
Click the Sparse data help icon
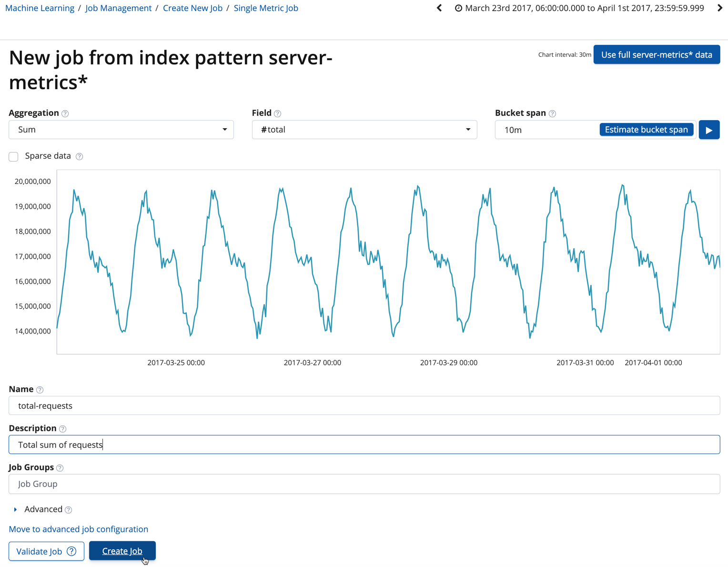pyautogui.click(x=80, y=156)
